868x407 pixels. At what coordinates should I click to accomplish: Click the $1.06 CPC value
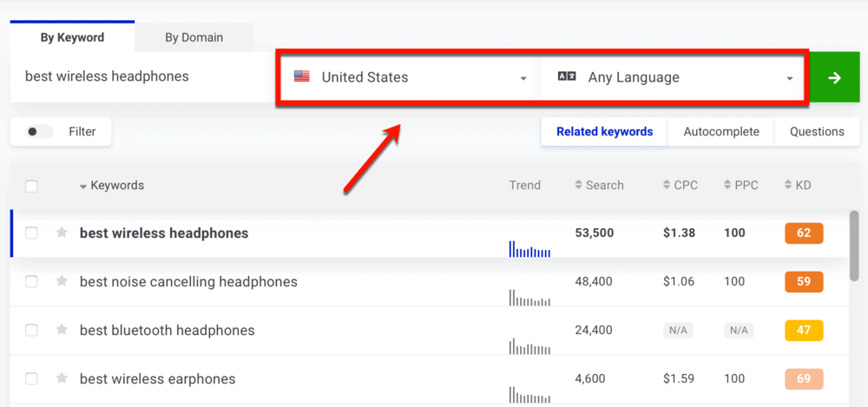pyautogui.click(x=679, y=282)
